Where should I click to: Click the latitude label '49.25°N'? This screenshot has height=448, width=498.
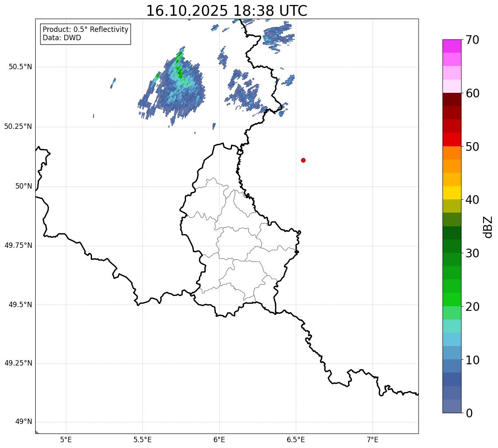18,363
